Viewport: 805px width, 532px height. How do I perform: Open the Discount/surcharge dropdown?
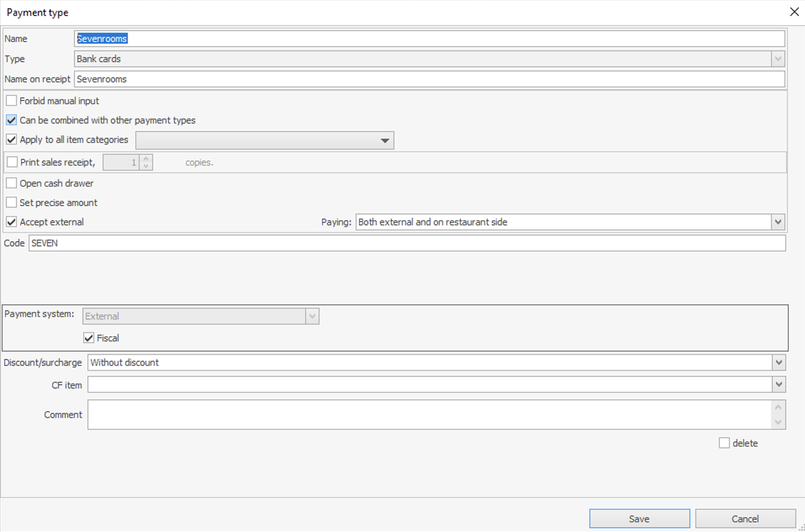click(778, 363)
